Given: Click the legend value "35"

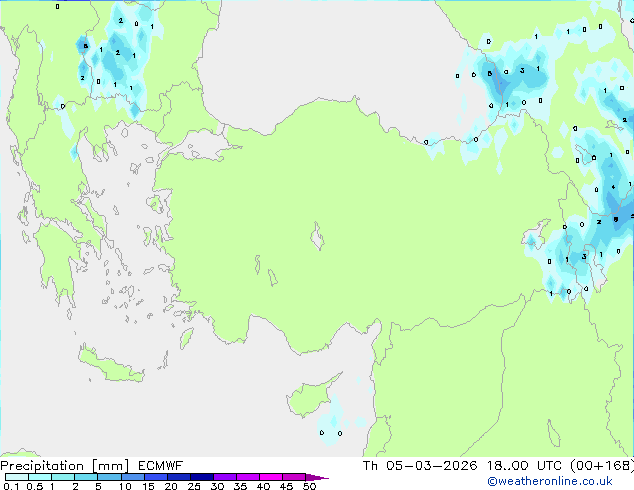Looking at the screenshot, I should (240, 486).
